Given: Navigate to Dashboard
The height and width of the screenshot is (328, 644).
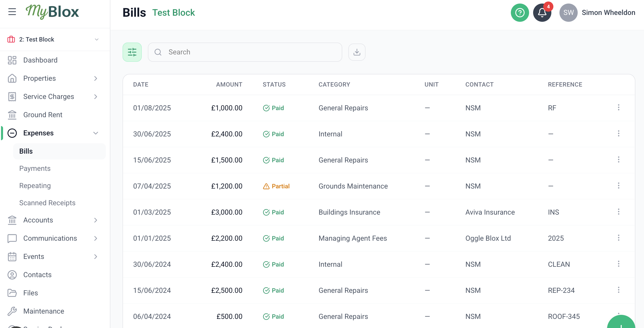Looking at the screenshot, I should (40, 60).
